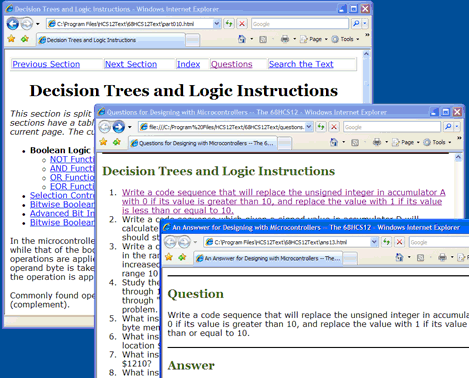The width and height of the screenshot is (469, 378).
Task: Select Questions for Designing with Microcontrollers tab
Action: [202, 143]
